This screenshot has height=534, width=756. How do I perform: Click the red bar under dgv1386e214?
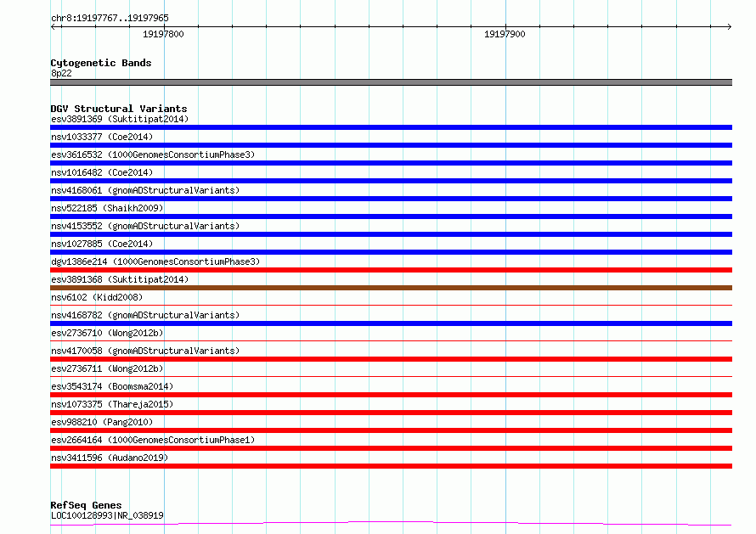point(391,270)
